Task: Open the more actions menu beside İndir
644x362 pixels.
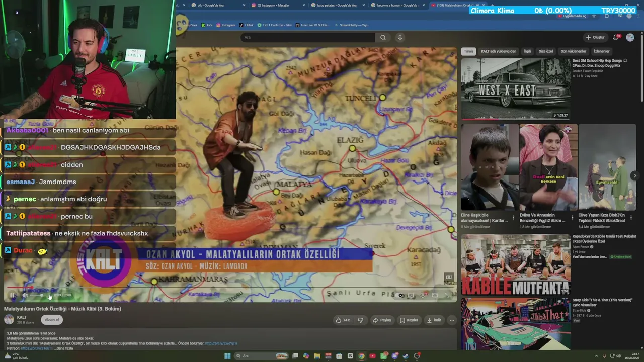Action: coord(452,320)
